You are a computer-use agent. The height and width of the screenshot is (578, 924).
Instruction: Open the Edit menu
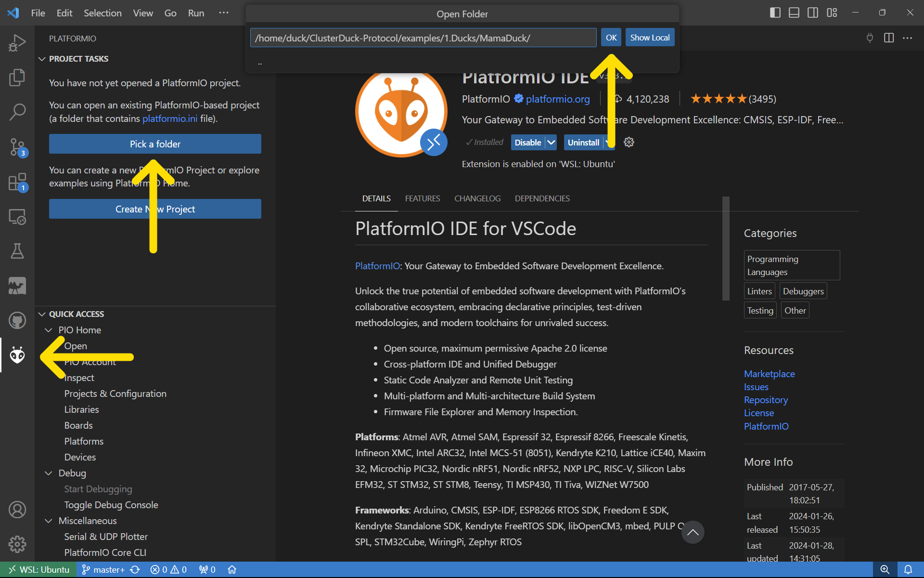[64, 13]
